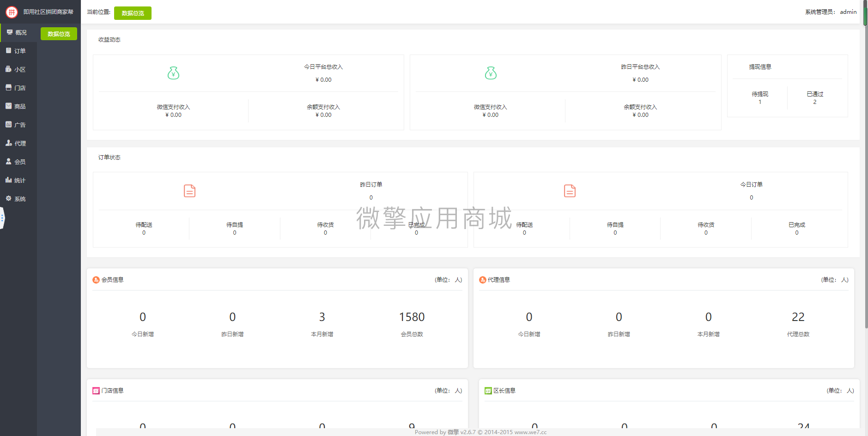Image resolution: width=868 pixels, height=436 pixels.
Task: Open the 小区 community sidebar icon
Action: click(8, 69)
